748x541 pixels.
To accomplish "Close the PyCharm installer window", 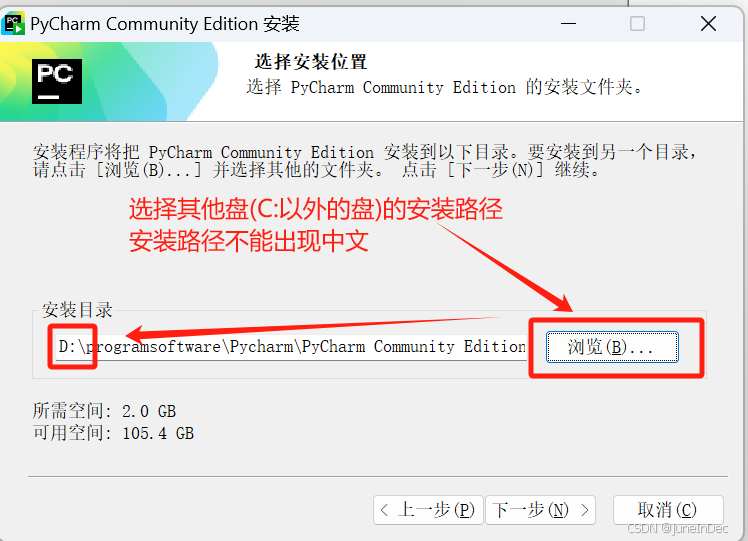I will click(708, 23).
